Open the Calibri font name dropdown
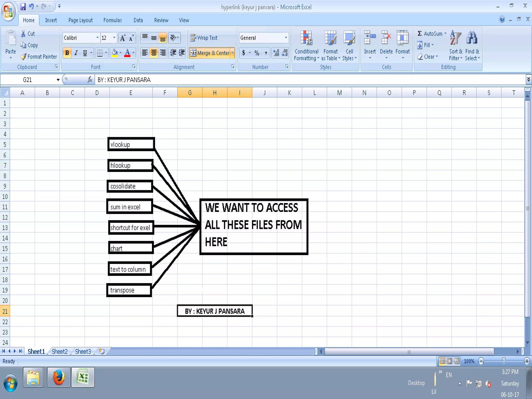The width and height of the screenshot is (532, 399). [97, 38]
